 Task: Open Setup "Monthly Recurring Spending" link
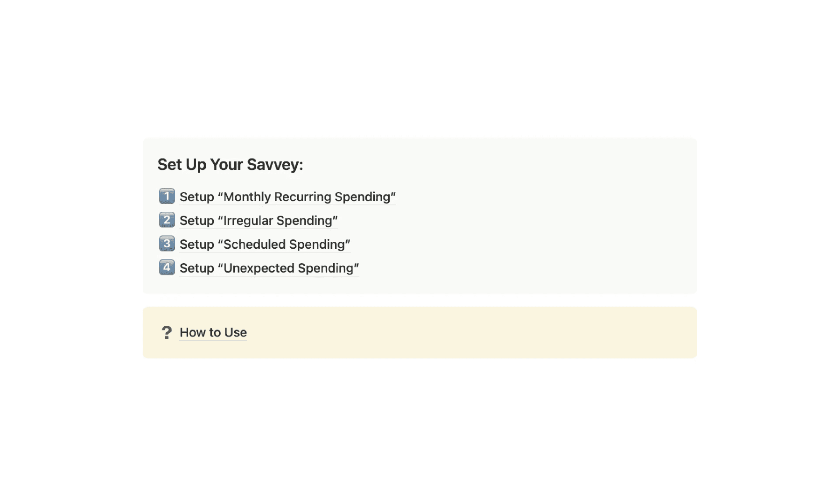pos(287,197)
